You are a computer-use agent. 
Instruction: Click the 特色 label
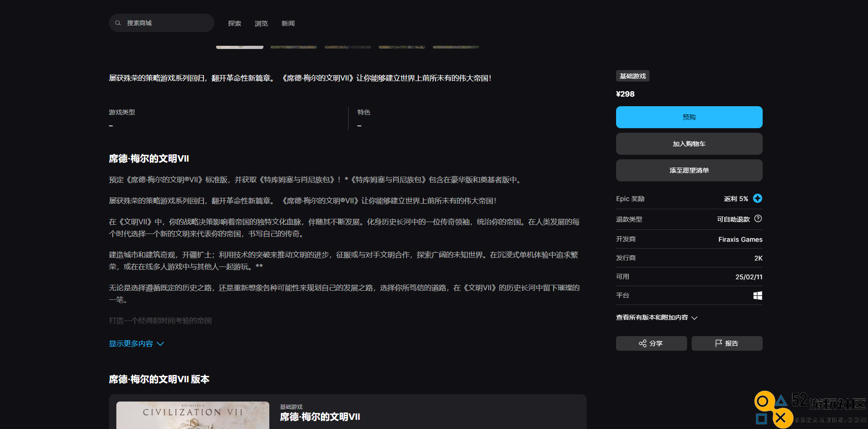point(364,112)
